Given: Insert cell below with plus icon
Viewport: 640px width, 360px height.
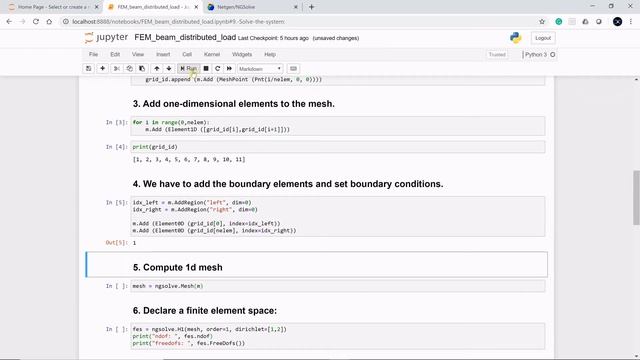Looking at the screenshot, I should (102, 69).
